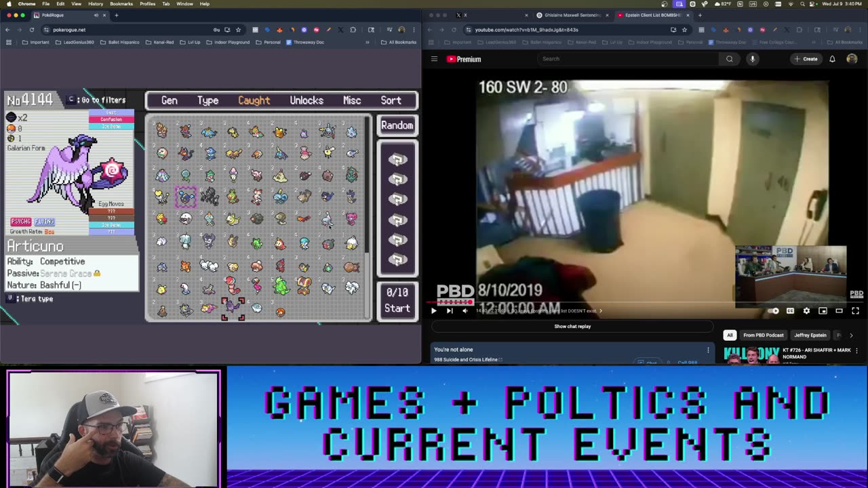
Task: Mute the YouTube player volume
Action: (x=465, y=311)
